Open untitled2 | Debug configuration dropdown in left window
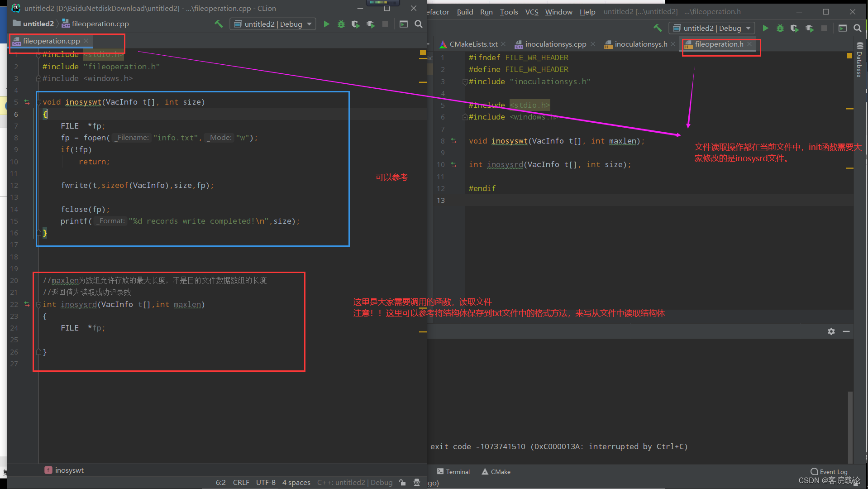Image resolution: width=868 pixels, height=489 pixels. (273, 24)
